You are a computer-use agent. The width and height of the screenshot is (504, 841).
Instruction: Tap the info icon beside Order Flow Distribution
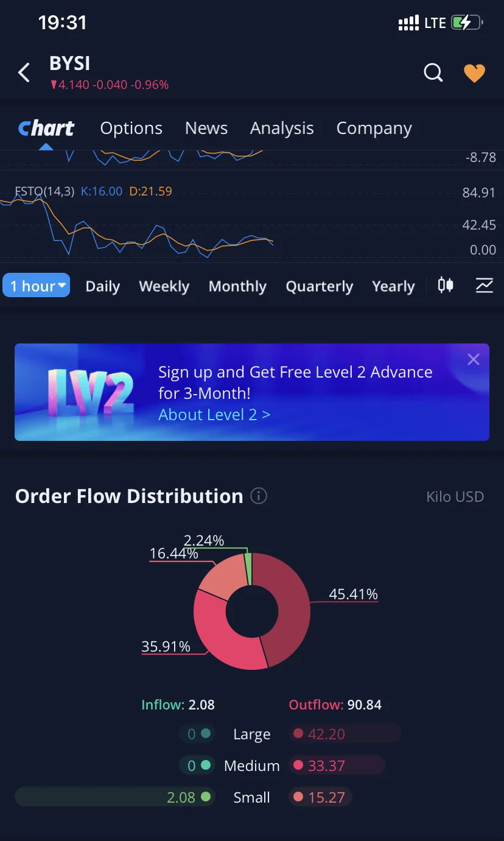(x=259, y=496)
